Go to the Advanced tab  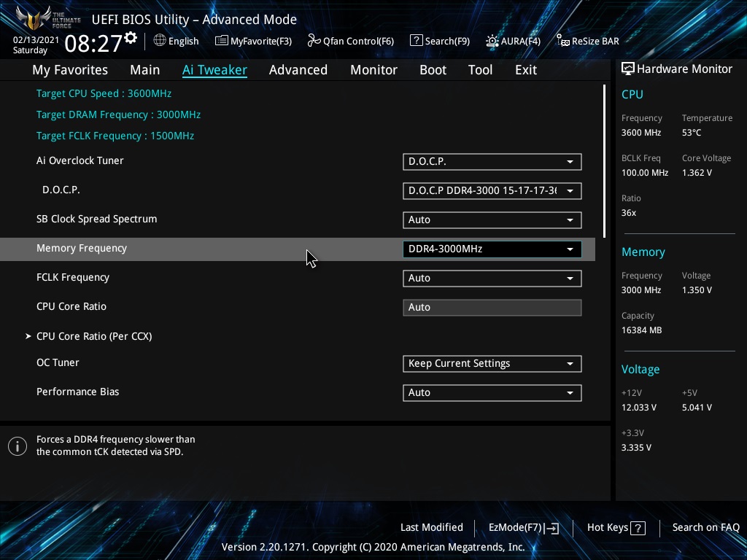(x=298, y=70)
